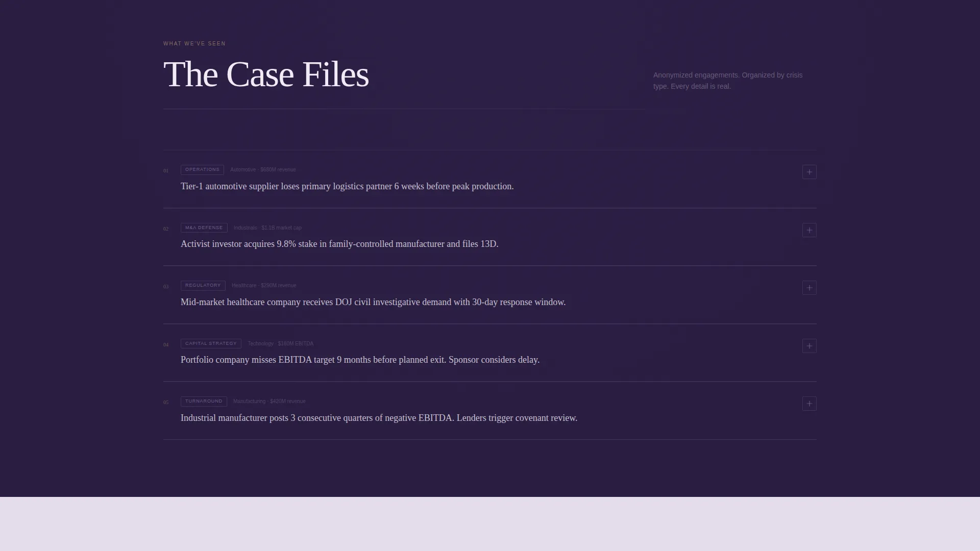Click 'Technology · $180M EBITDA' text
The image size is (980, 551).
281,344
